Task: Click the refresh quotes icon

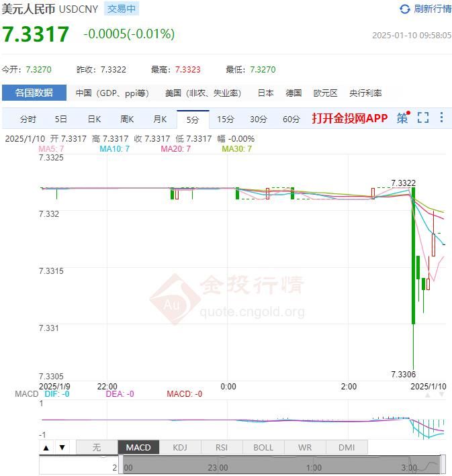Action: click(x=404, y=9)
